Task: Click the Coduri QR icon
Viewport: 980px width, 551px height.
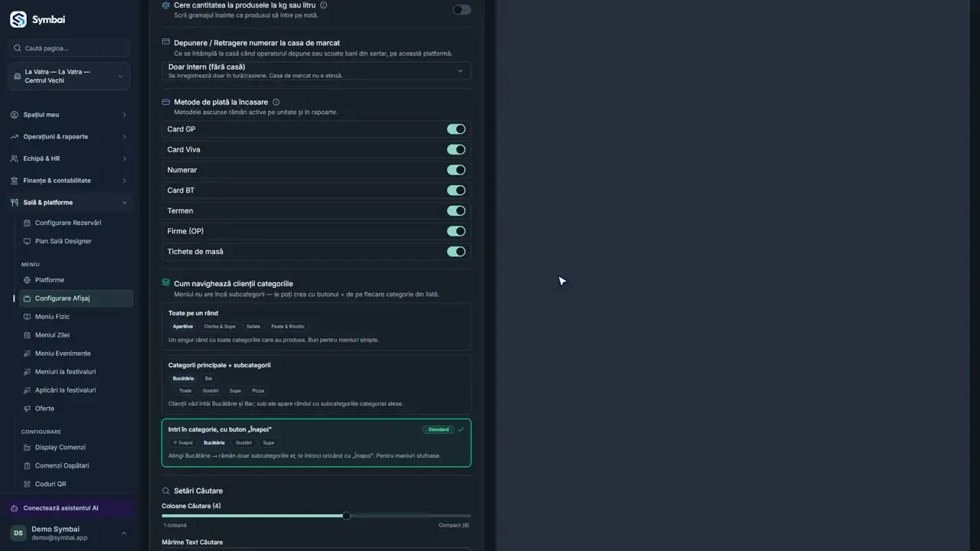Action: coord(28,484)
